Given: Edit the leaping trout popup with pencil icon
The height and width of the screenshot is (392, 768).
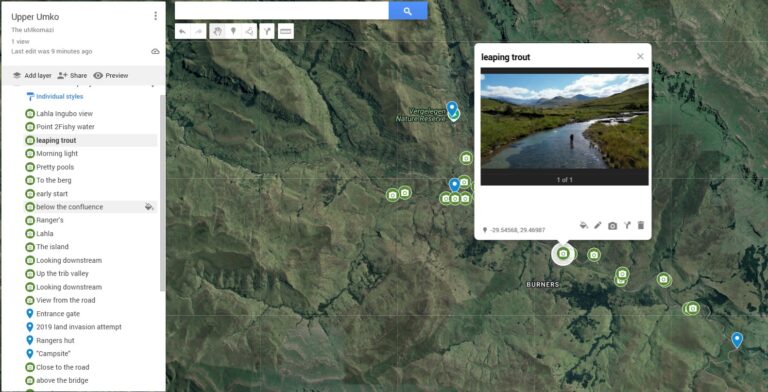Looking at the screenshot, I should pos(598,225).
